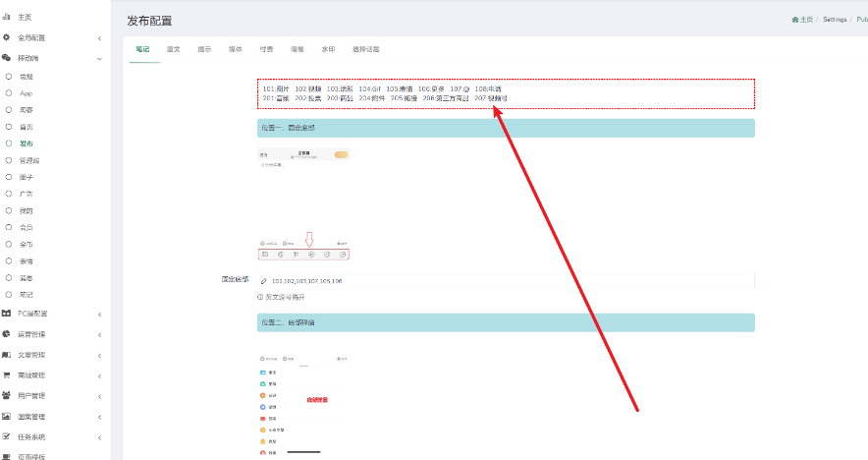Viewport: 868px width, 460px height.
Task: Click the PC端配置 sidebar icon
Action: pyautogui.click(x=7, y=314)
